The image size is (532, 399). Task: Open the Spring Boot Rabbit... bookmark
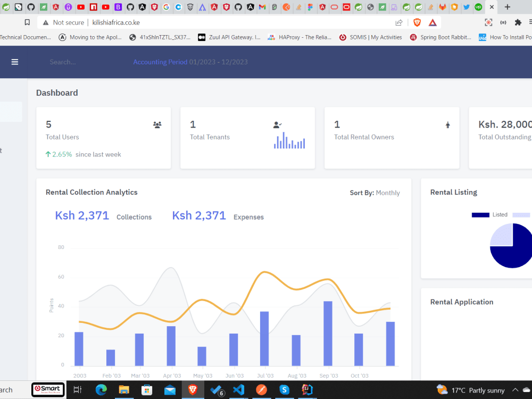pyautogui.click(x=440, y=37)
